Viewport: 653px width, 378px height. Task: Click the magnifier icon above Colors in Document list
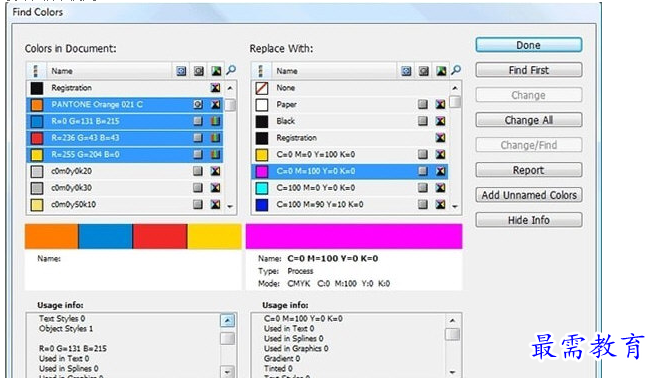[231, 70]
